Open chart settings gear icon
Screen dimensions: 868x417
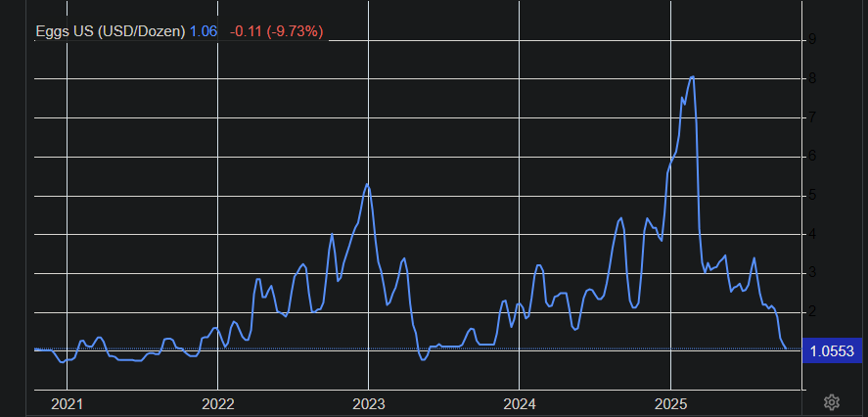pos(832,402)
